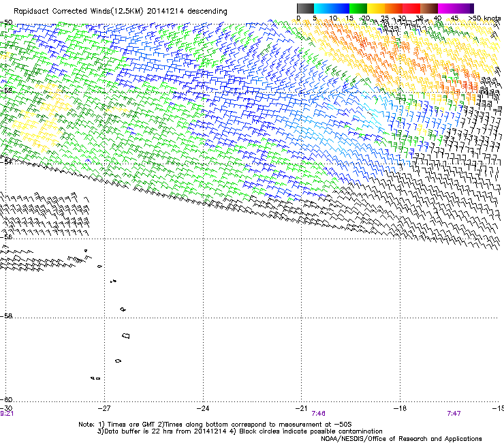Select the '-58' latitude axis label

pyautogui.click(x=6, y=316)
